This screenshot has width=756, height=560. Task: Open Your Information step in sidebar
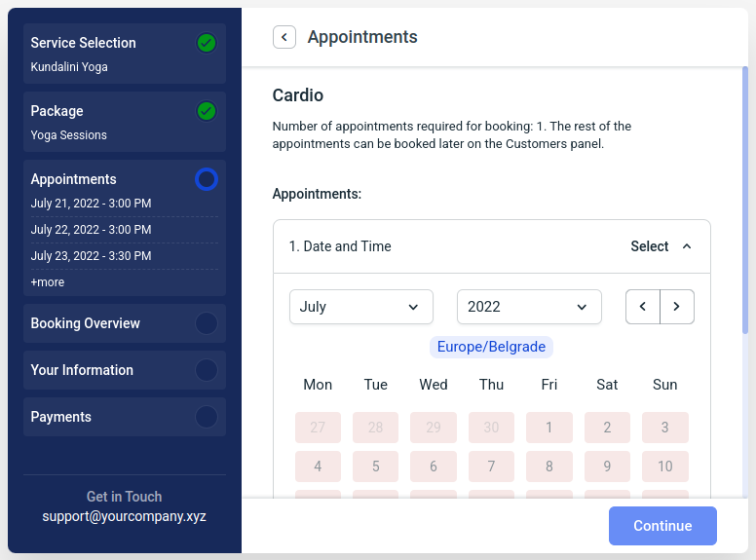[125, 370]
